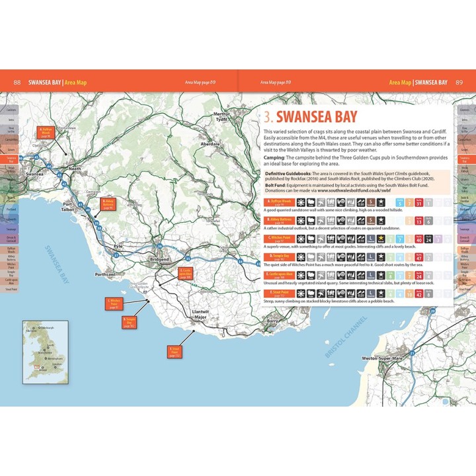Click the sun icon in the Dyffryn Woods row
476x476 pixels.
(x=301, y=202)
